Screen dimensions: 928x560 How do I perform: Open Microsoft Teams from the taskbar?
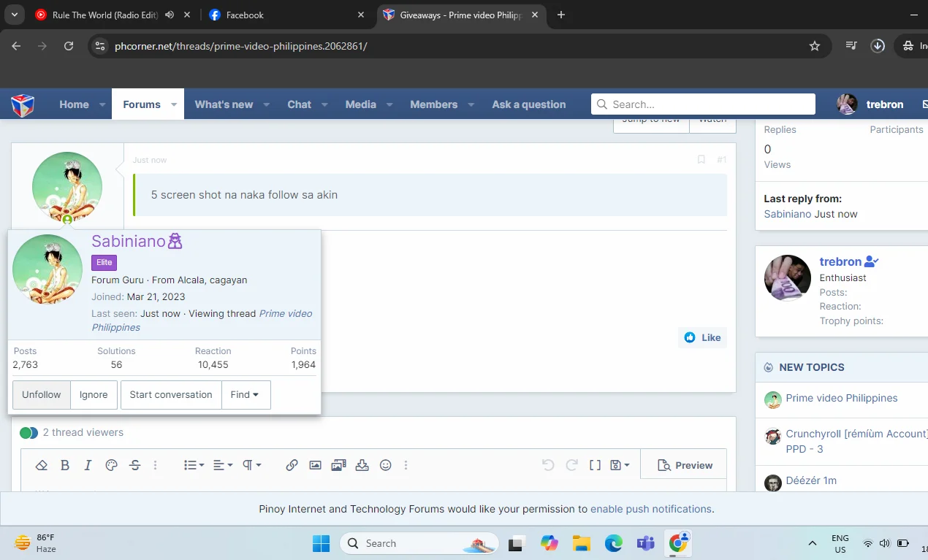click(x=645, y=543)
